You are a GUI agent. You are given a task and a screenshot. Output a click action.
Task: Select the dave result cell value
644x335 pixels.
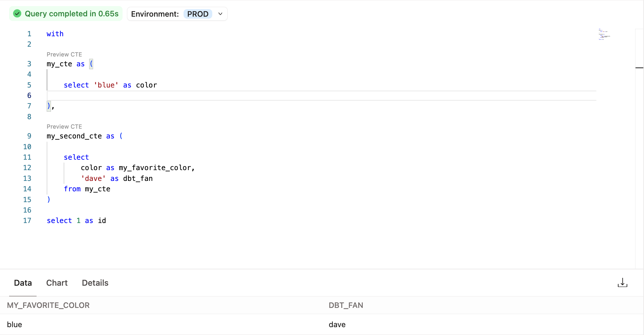337,324
